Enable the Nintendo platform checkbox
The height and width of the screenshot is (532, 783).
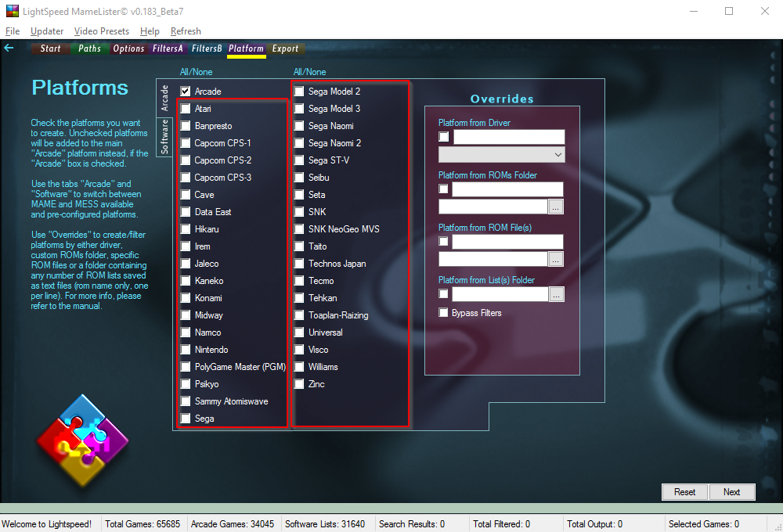(x=186, y=350)
